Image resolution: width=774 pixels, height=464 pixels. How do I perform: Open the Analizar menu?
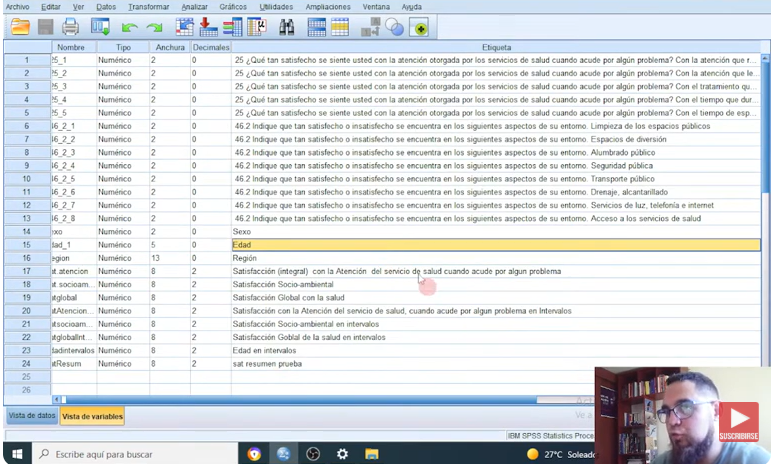click(x=194, y=7)
